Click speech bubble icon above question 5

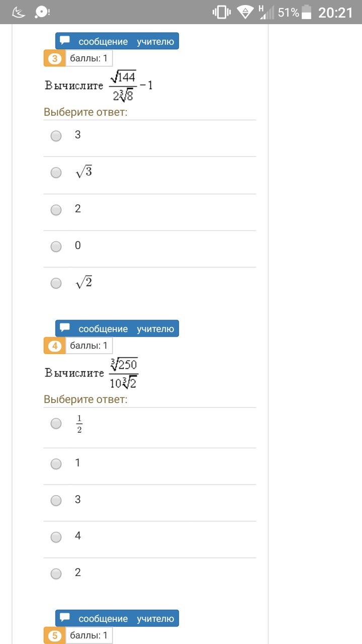[65, 618]
